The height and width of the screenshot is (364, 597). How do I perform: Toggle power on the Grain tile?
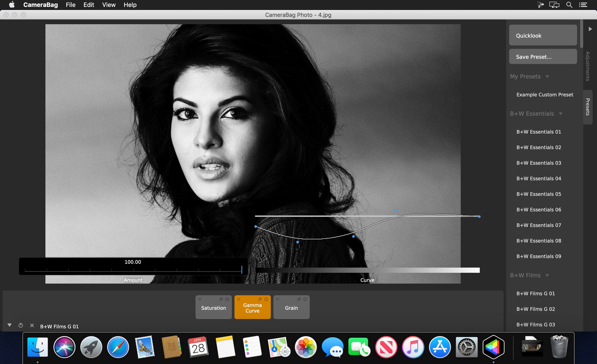305,299
